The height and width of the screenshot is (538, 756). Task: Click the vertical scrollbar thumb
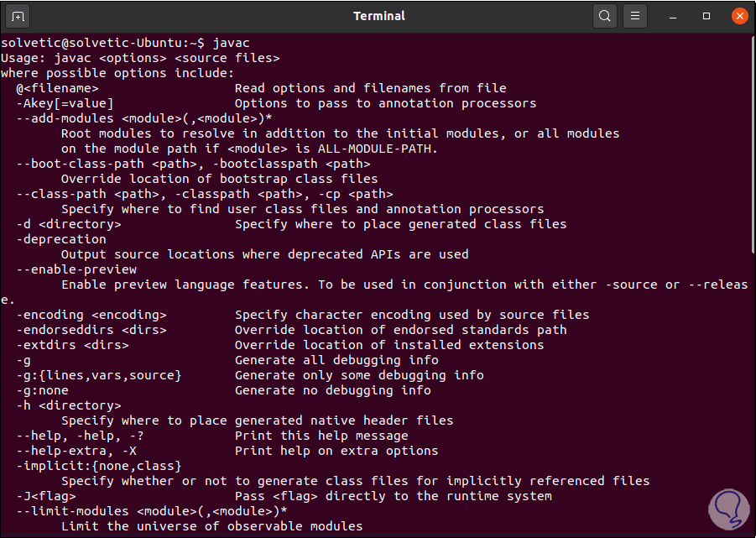click(x=752, y=143)
